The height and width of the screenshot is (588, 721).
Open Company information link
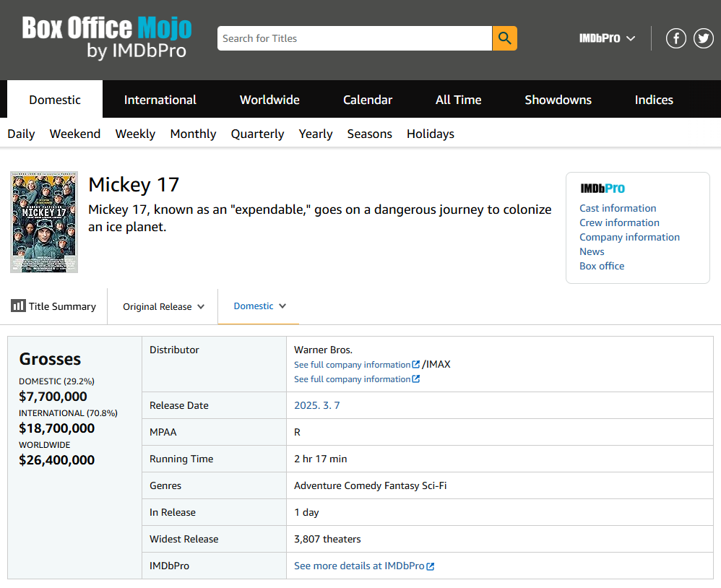629,237
